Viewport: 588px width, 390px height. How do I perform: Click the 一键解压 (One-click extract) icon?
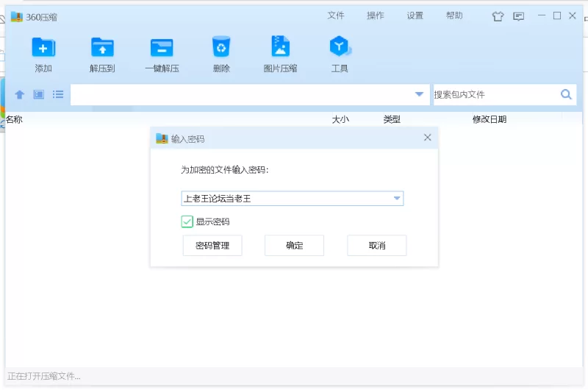pyautogui.click(x=162, y=49)
